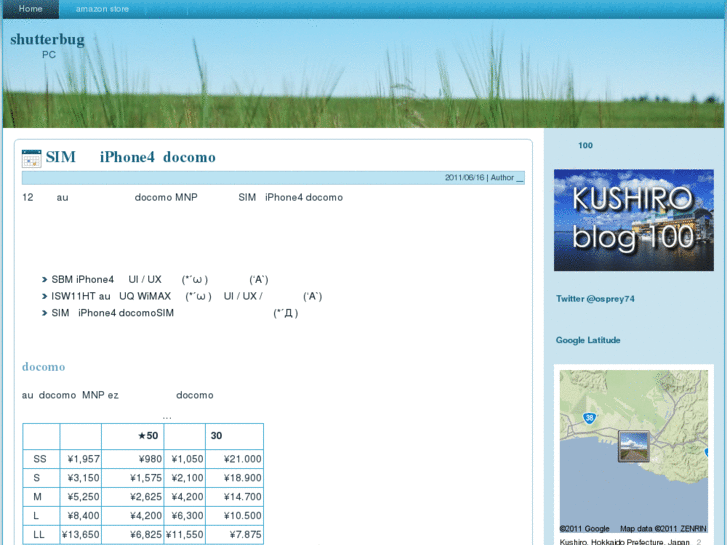Open the Home tab in the top navigation
The width and height of the screenshot is (727, 545).
[x=31, y=9]
